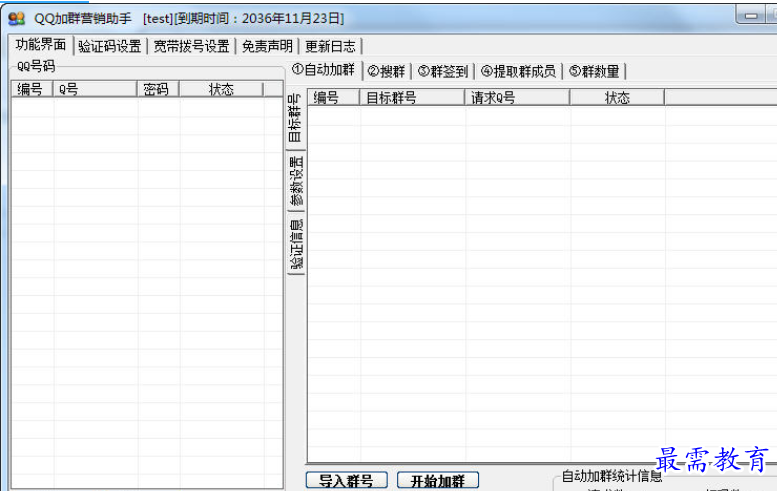The width and height of the screenshot is (777, 491).
Task: Click the 请求Q号 column header
Action: tap(517, 98)
